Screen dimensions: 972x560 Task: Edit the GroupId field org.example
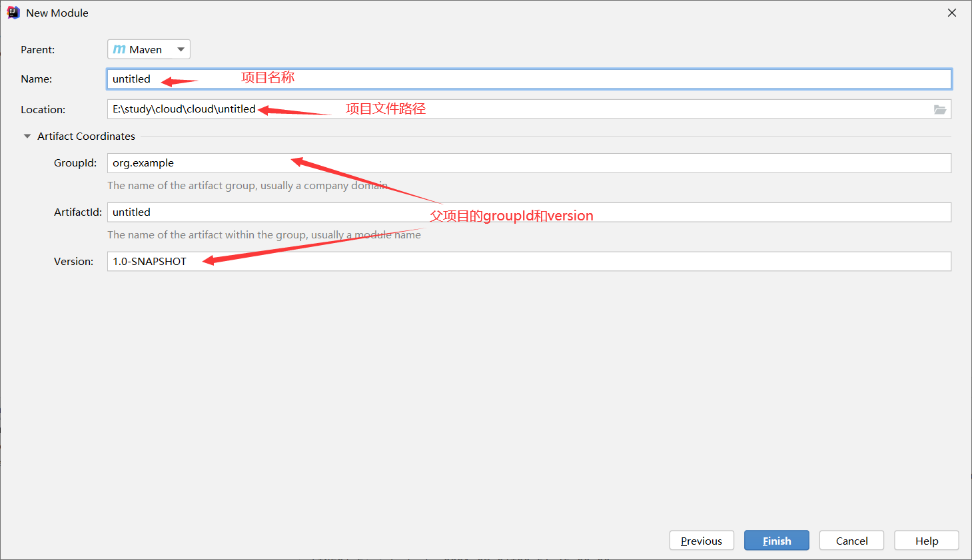529,163
